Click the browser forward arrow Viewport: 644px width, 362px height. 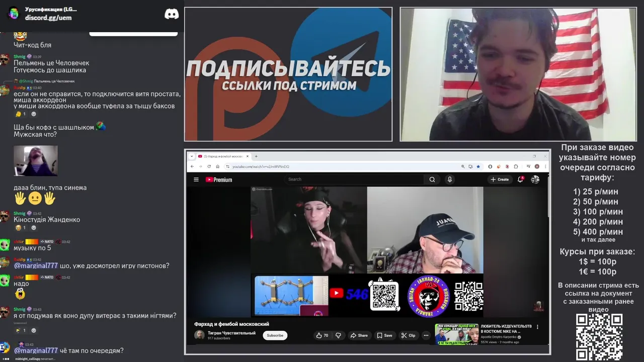[x=200, y=166]
